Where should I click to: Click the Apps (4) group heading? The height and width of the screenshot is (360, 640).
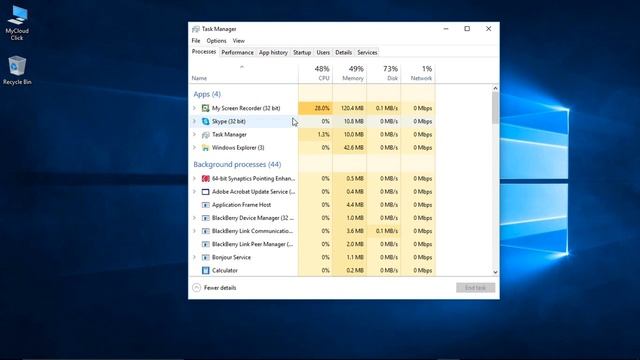pos(207,94)
